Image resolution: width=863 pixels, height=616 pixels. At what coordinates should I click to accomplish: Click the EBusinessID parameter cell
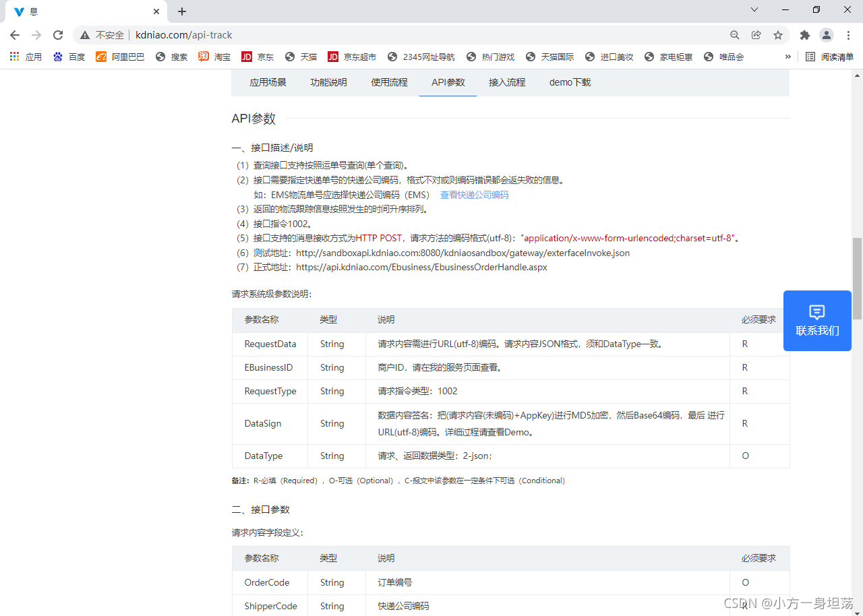[x=268, y=367]
